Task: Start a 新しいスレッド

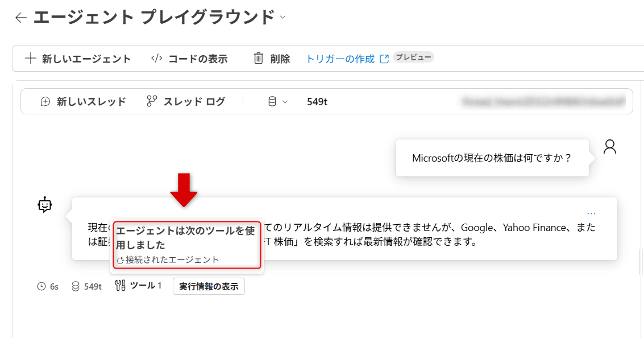Action: pos(84,102)
